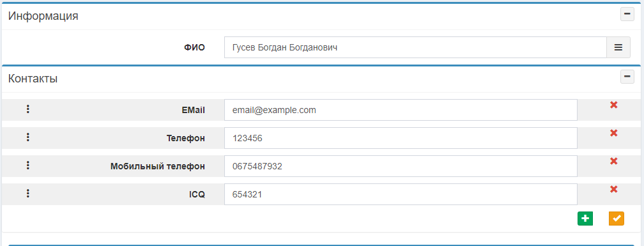644x246 pixels.
Task: Click the EMail input field
Action: pyautogui.click(x=401, y=110)
